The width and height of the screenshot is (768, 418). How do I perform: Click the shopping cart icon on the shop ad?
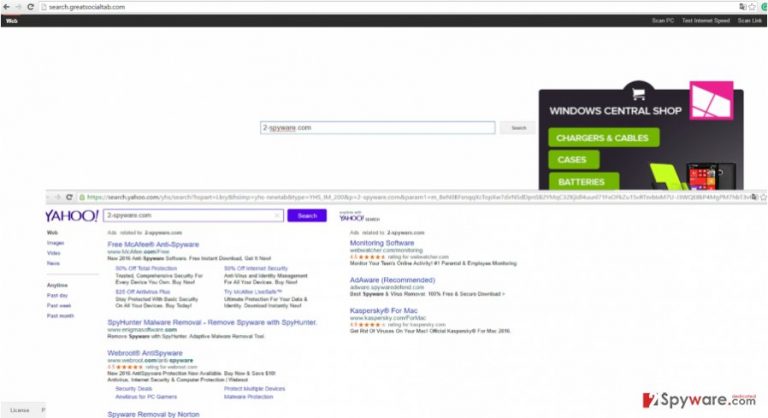[x=638, y=94]
